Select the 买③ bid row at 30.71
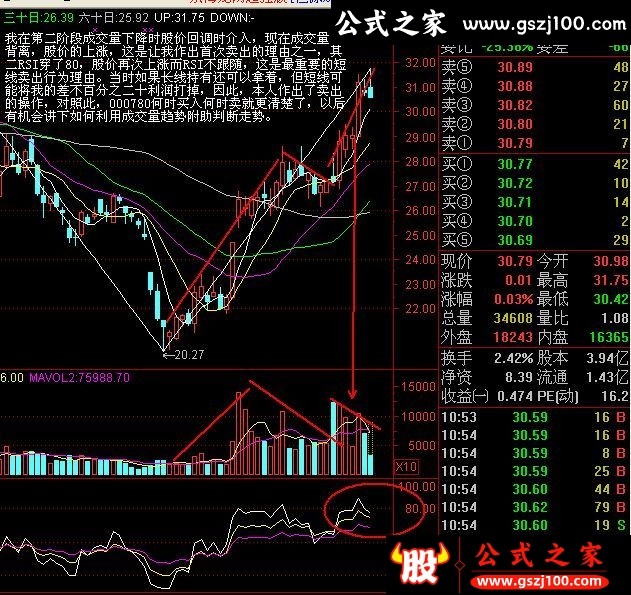Screen dimensions: 631x595 (x=534, y=202)
